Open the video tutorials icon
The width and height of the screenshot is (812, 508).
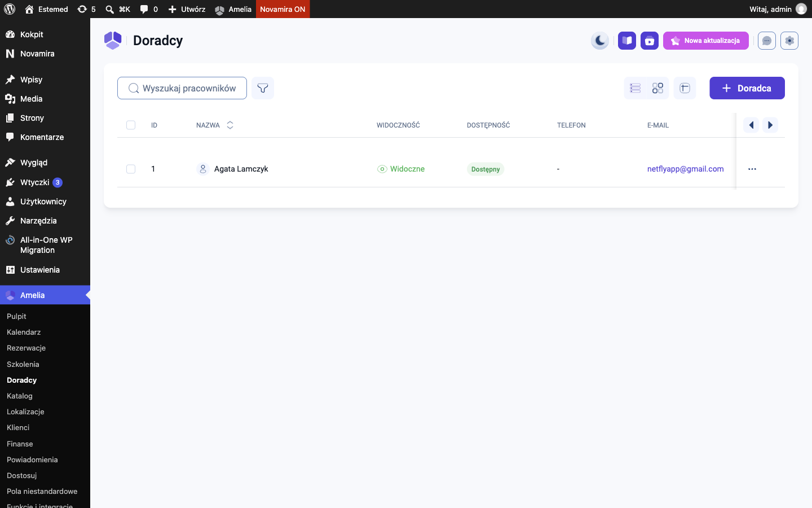pos(650,41)
